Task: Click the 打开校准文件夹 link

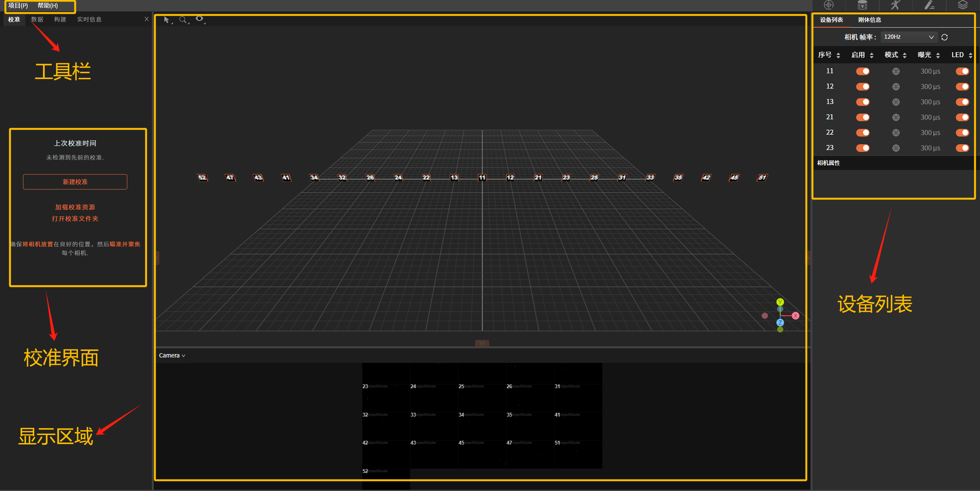Action: coord(75,219)
